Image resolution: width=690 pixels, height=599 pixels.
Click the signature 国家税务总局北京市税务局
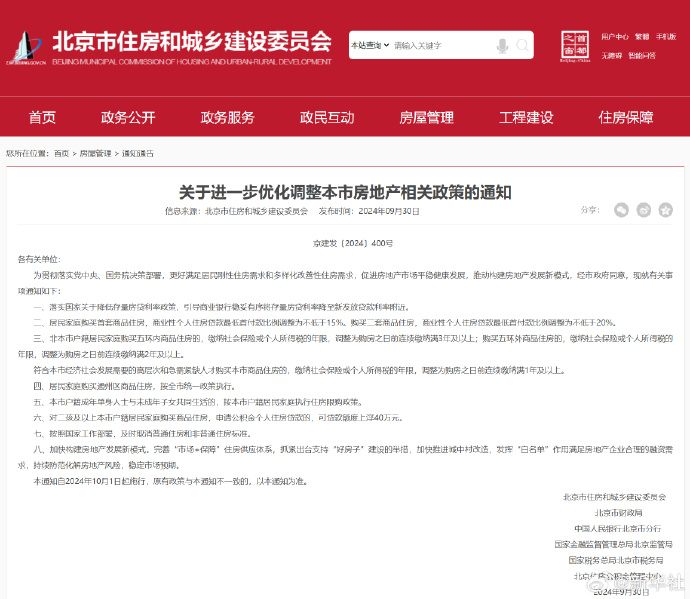click(x=616, y=560)
